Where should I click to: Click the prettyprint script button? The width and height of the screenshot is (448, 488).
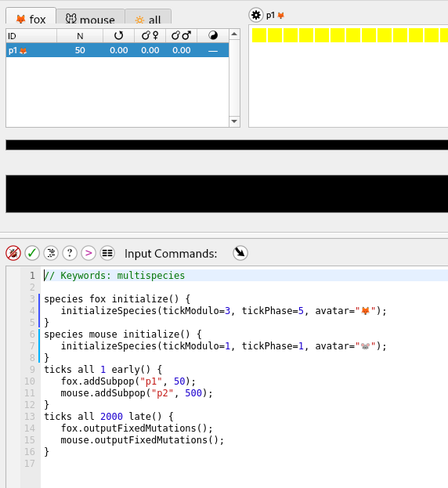coord(51,253)
